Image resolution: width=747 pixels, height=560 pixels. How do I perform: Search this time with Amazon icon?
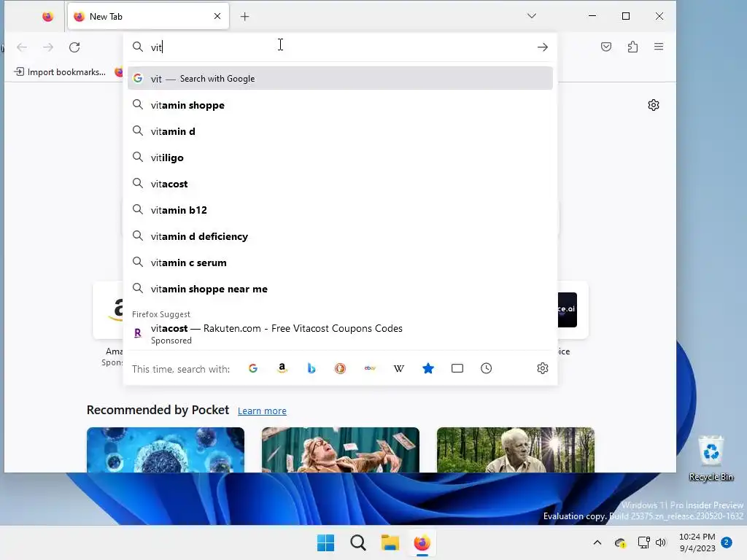click(282, 368)
